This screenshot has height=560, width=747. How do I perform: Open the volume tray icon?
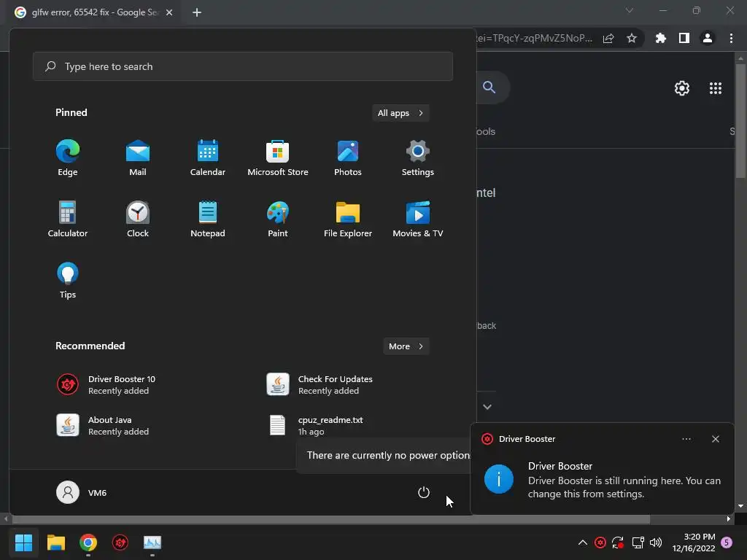(656, 542)
